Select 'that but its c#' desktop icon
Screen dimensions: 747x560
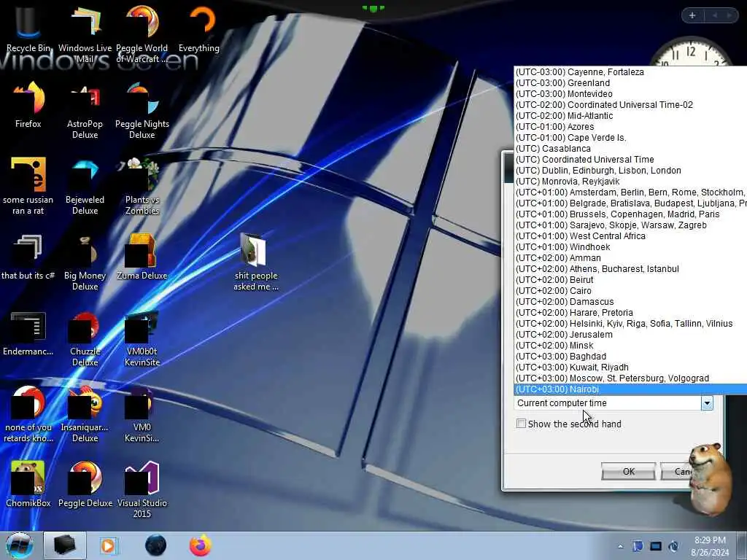28,257
